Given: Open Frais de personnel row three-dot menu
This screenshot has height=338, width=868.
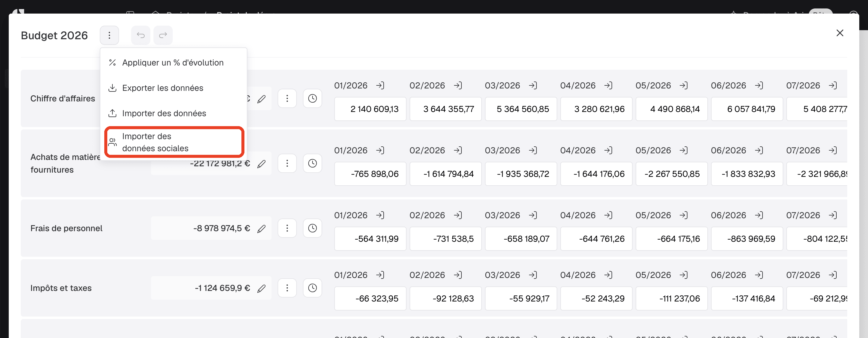Looking at the screenshot, I should pyautogui.click(x=287, y=228).
